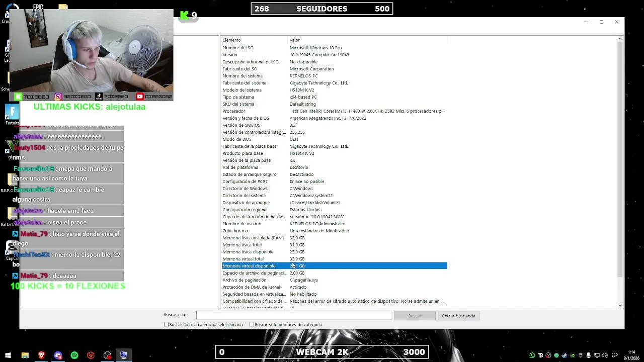Select the Dispositivo de arranque row
644x362 pixels.
click(334, 203)
